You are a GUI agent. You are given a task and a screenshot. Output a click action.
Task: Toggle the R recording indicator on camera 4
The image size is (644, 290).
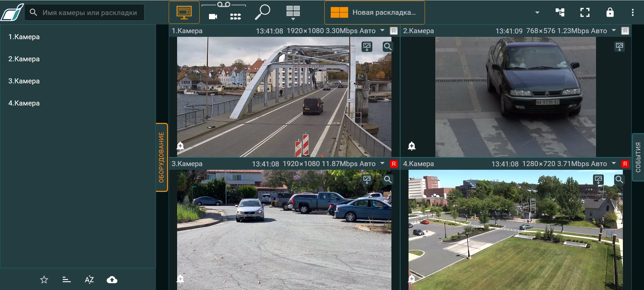[x=625, y=164]
